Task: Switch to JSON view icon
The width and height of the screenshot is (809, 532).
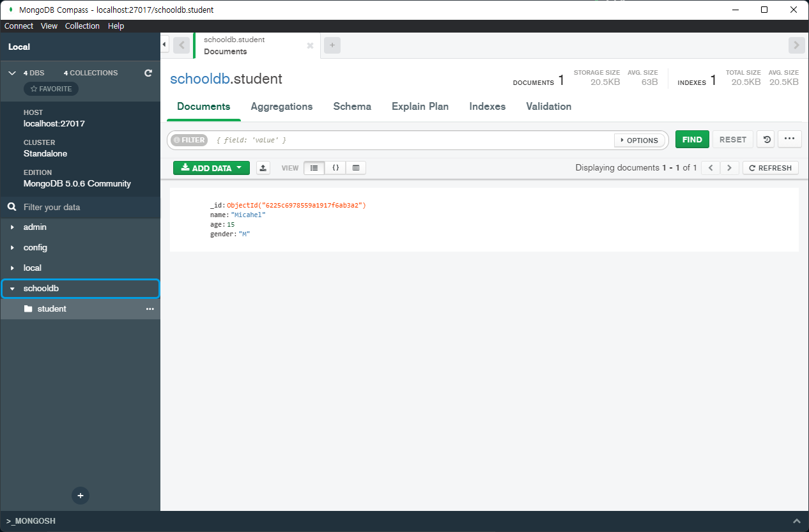Action: [x=335, y=167]
